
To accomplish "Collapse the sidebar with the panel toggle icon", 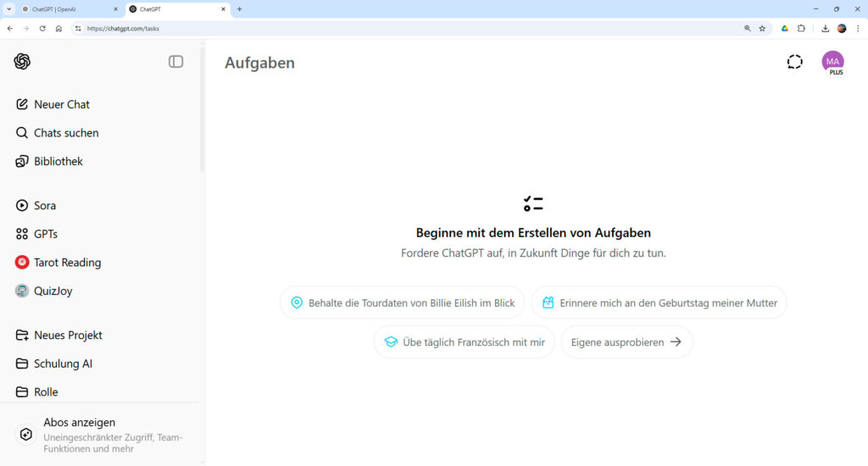I will click(x=175, y=62).
